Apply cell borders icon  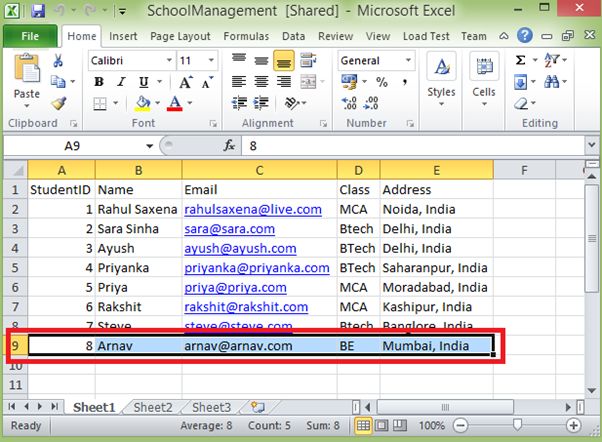100,103
